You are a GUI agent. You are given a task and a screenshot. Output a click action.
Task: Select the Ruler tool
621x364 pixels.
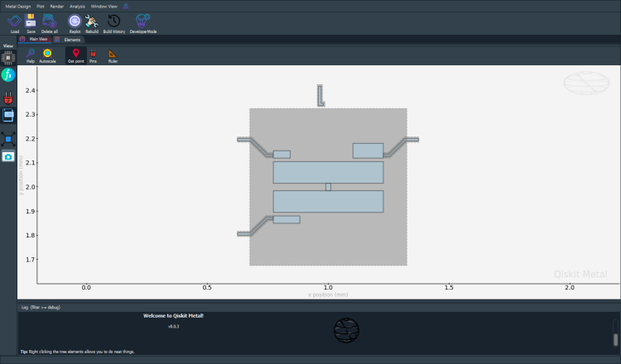(113, 55)
